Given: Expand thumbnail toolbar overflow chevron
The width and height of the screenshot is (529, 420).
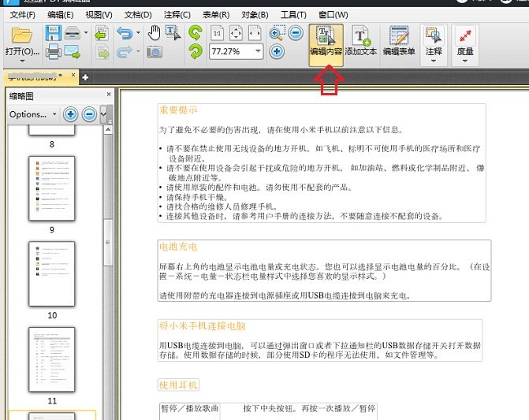Looking at the screenshot, I should click(x=103, y=114).
